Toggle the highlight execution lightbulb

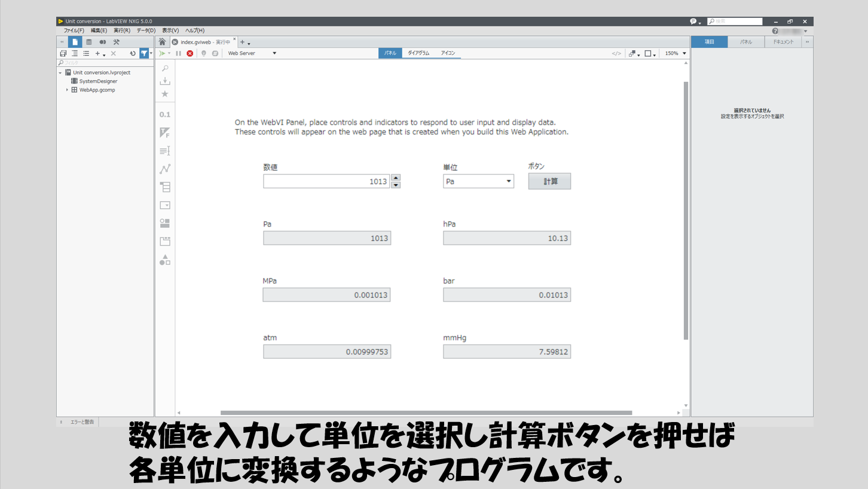click(204, 53)
